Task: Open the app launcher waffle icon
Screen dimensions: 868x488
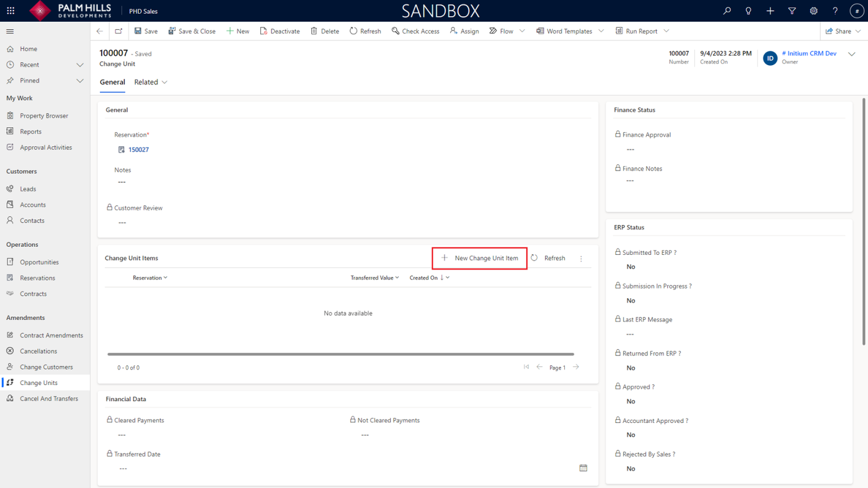Action: coord(11,11)
